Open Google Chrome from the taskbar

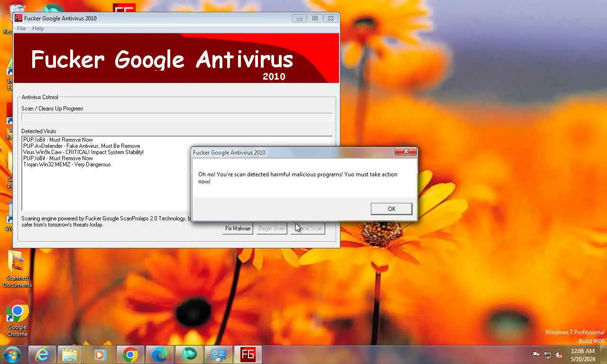coord(130,355)
